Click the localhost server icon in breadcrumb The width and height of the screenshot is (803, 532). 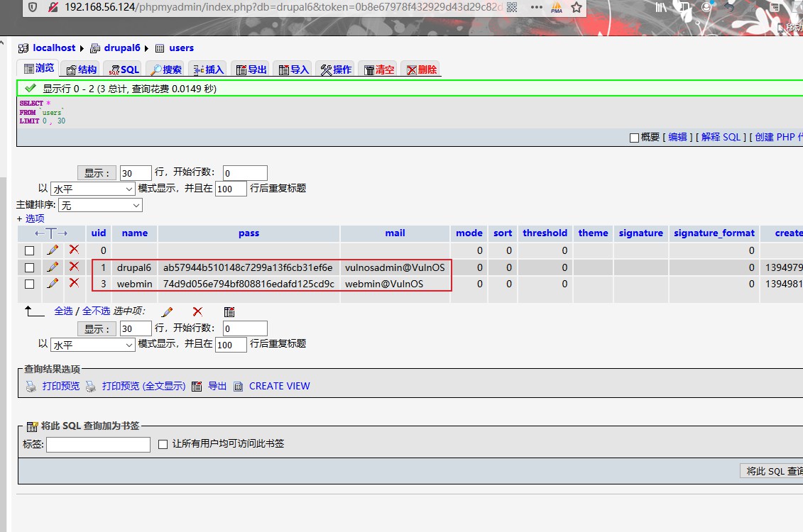(x=23, y=48)
